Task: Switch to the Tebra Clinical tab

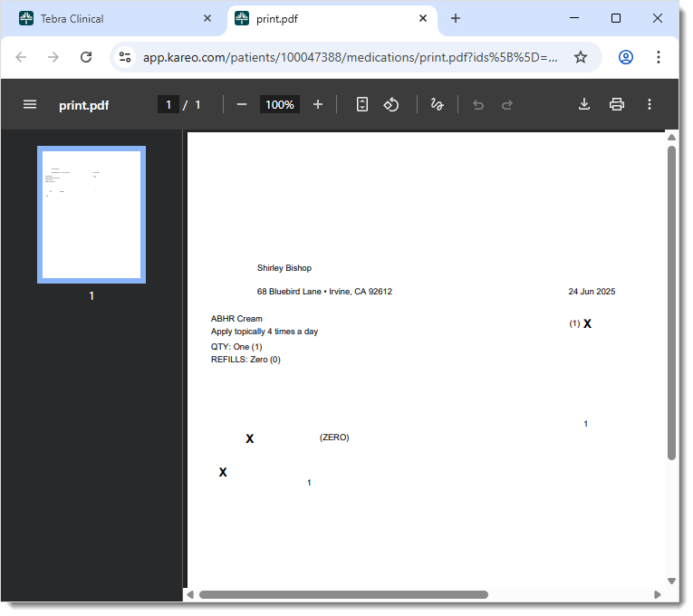Action: tap(115, 19)
